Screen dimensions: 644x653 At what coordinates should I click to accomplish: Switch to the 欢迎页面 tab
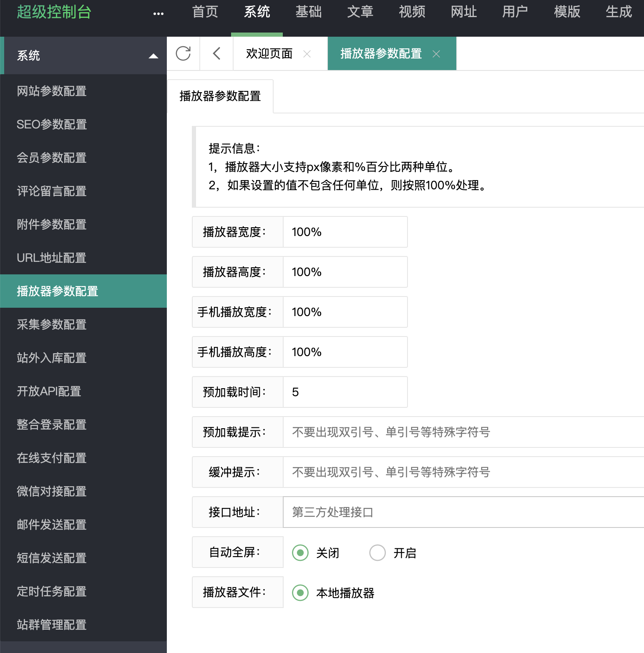269,54
